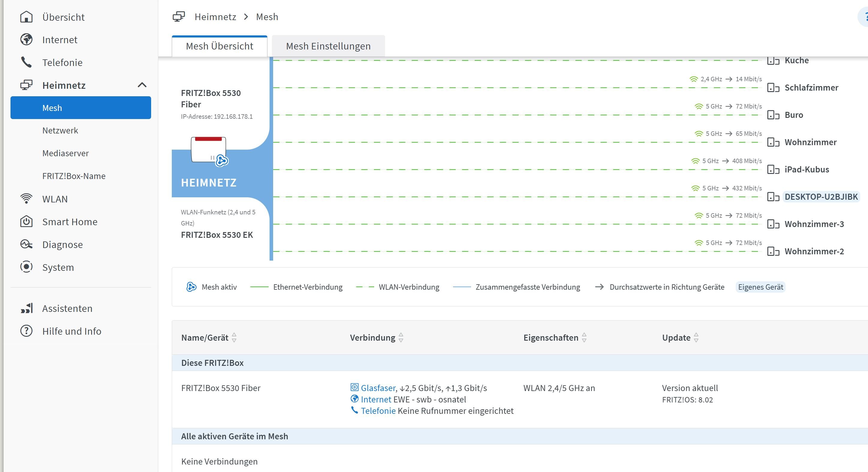Click the Diagnose pulse icon
The image size is (868, 472).
coord(26,244)
